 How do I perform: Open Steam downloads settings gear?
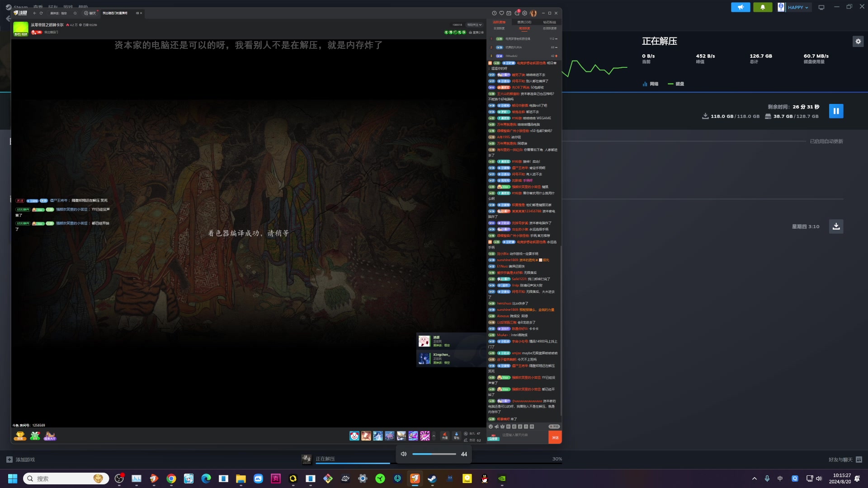[x=858, y=42]
